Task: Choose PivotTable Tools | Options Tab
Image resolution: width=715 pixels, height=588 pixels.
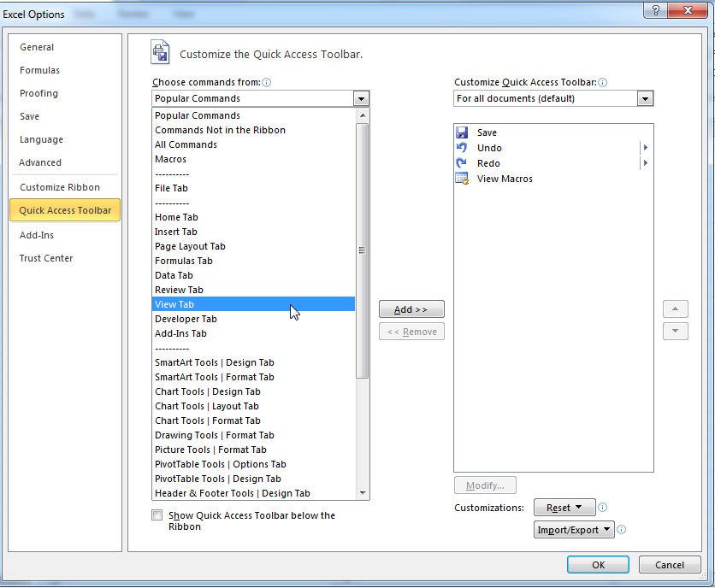Action: (x=253, y=464)
